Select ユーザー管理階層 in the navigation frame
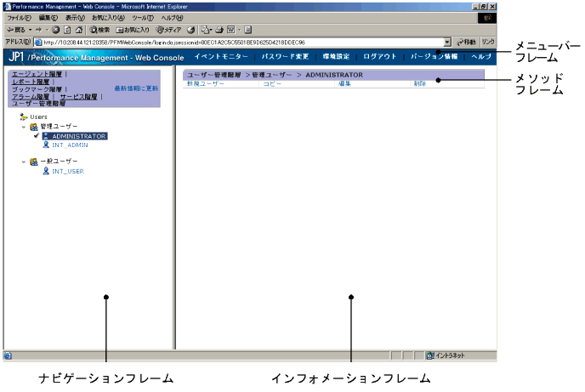 [x=38, y=104]
